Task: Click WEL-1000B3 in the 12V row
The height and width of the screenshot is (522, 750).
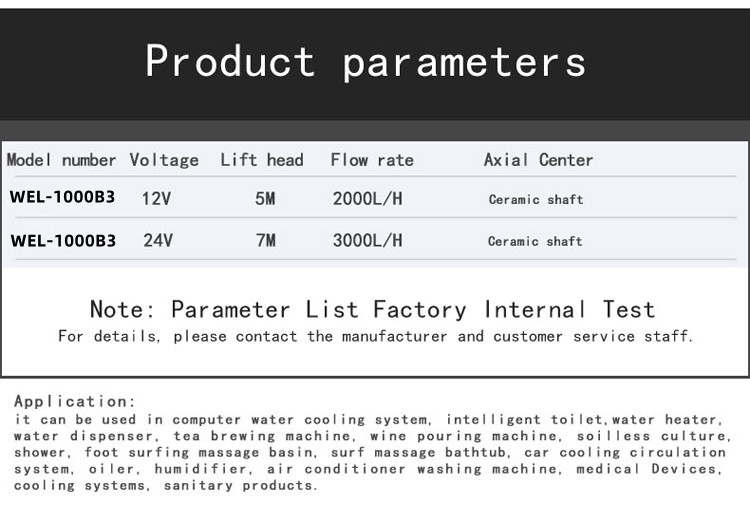Action: [x=62, y=197]
